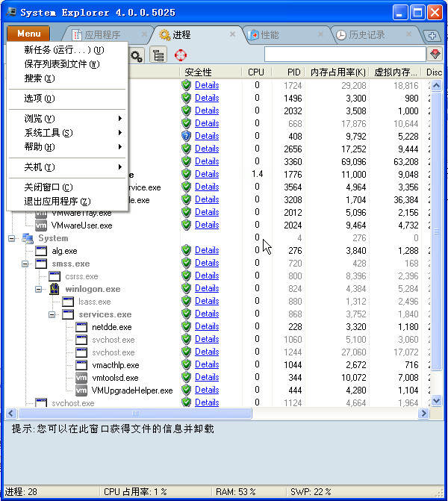Click the blue question shield for PID 408

[187, 136]
